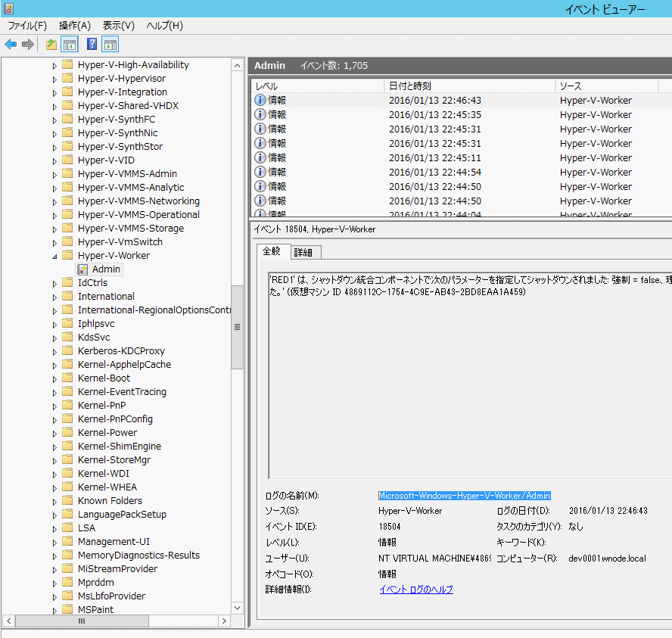This screenshot has height=638, width=672.
Task: Select the event logged at 22:45:35
Action: 461,115
